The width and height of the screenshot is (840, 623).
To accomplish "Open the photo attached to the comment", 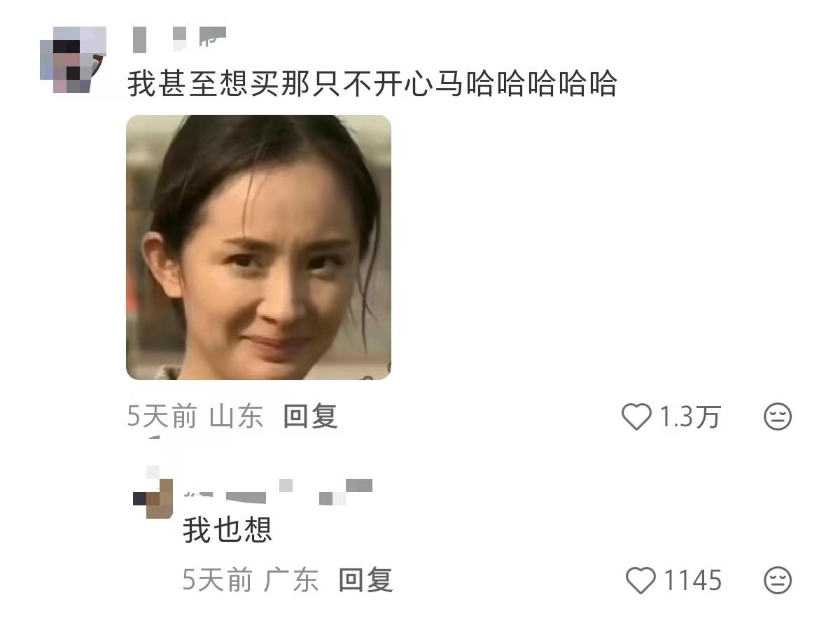I will point(258,247).
